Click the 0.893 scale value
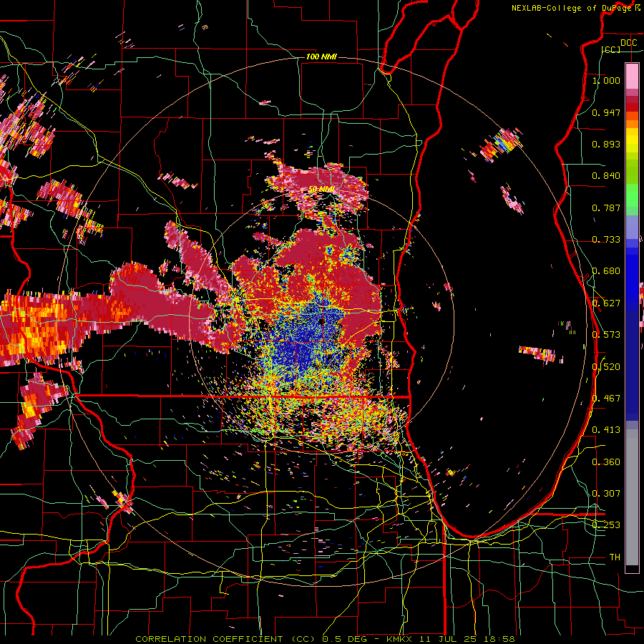This screenshot has width=644, height=644. pyautogui.click(x=606, y=144)
